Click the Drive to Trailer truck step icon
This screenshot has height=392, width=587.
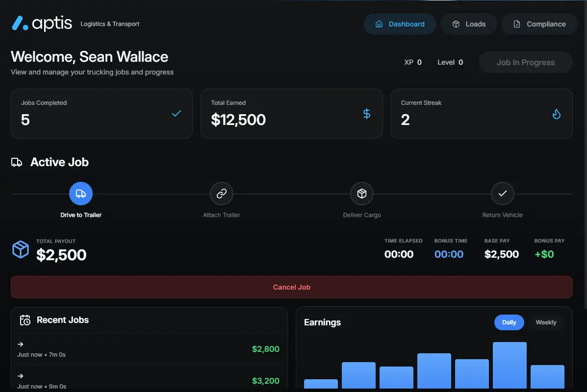[81, 194]
